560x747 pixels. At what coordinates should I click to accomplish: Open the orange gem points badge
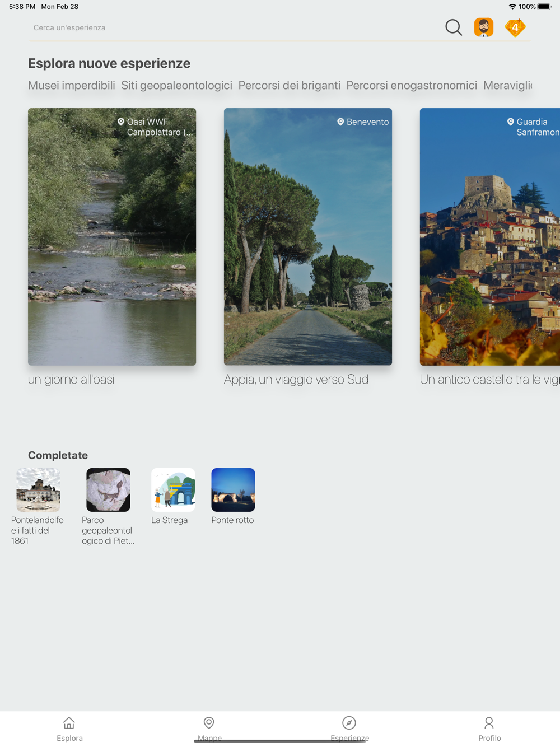(x=515, y=27)
